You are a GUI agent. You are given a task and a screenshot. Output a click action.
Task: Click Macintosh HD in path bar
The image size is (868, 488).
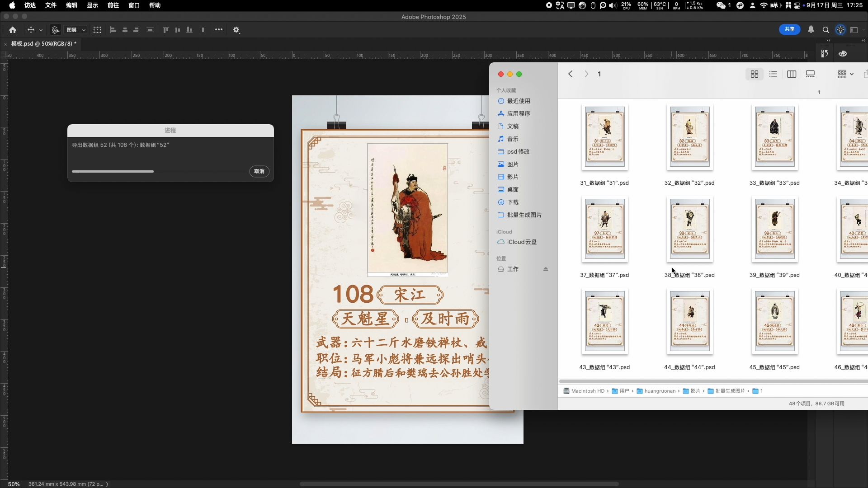click(584, 391)
